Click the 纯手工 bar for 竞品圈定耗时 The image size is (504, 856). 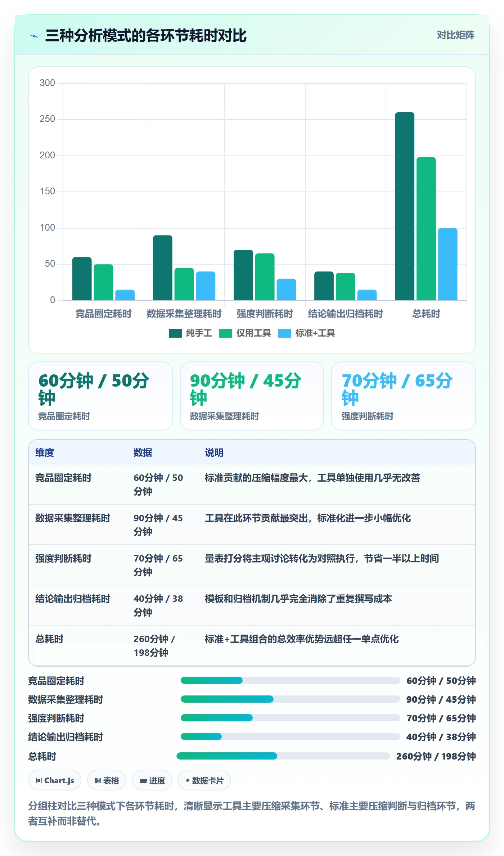(x=82, y=279)
